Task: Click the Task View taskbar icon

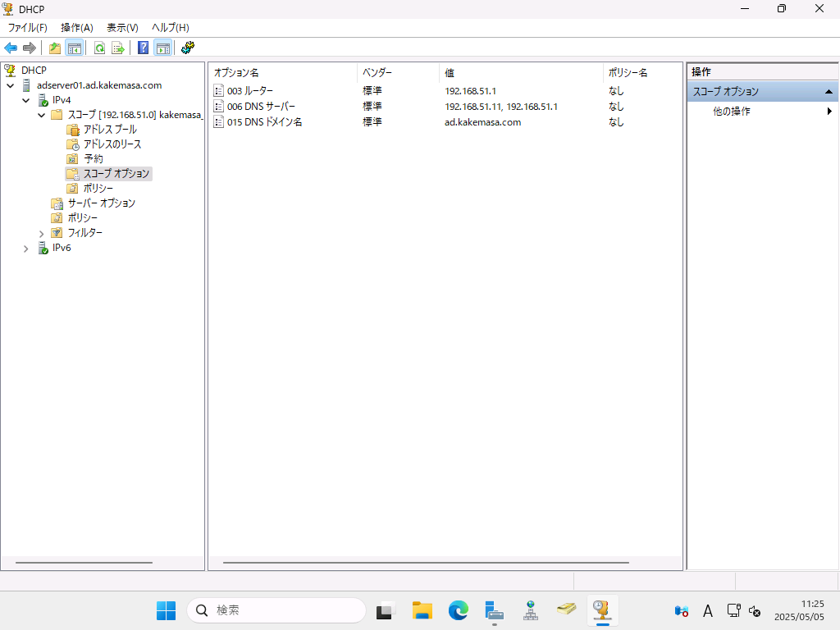Action: pyautogui.click(x=386, y=610)
